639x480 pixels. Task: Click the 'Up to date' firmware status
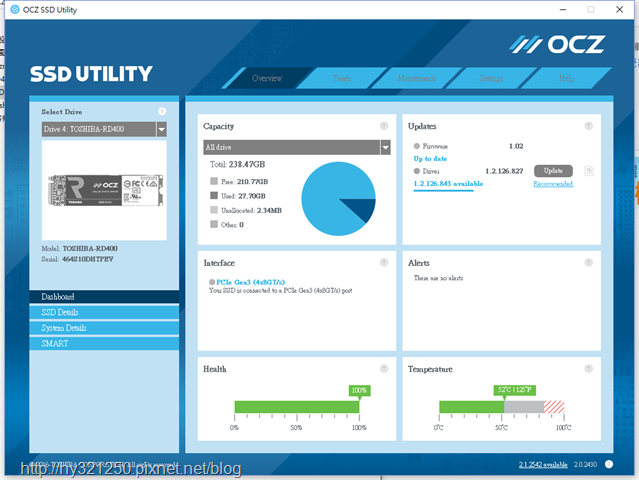[x=430, y=159]
